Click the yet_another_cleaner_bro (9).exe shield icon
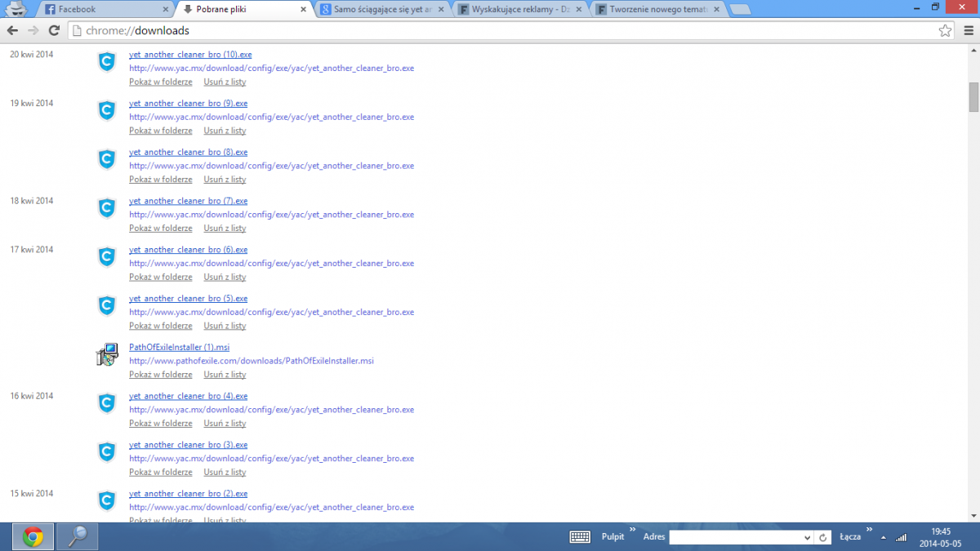The width and height of the screenshot is (980, 551). coord(107,111)
